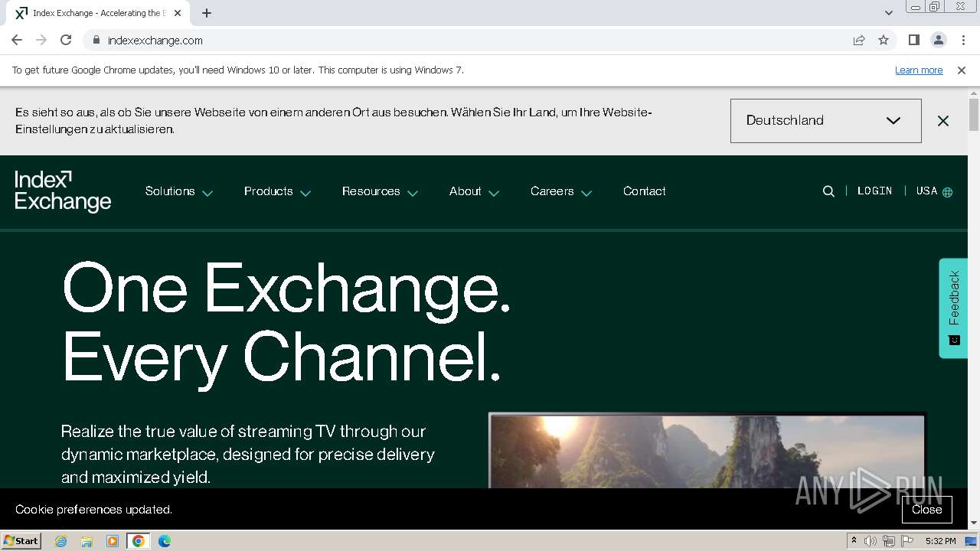Reload the indexexchange.com page

[66, 40]
